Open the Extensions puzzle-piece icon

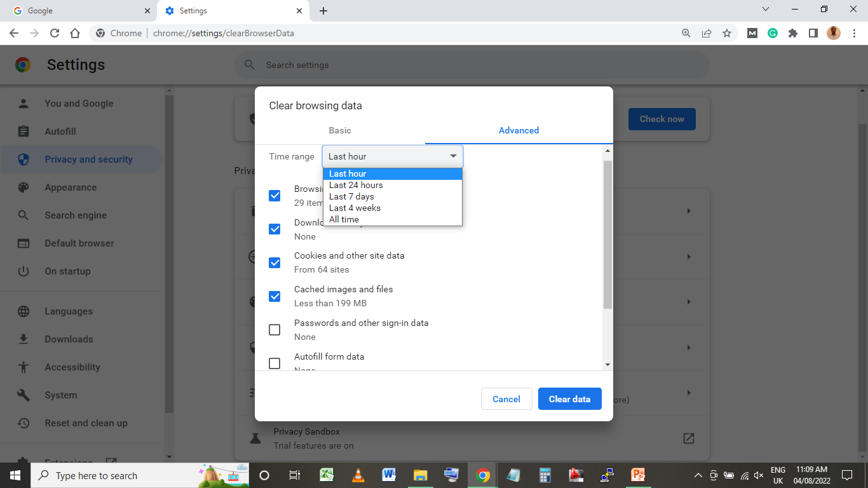tap(793, 32)
